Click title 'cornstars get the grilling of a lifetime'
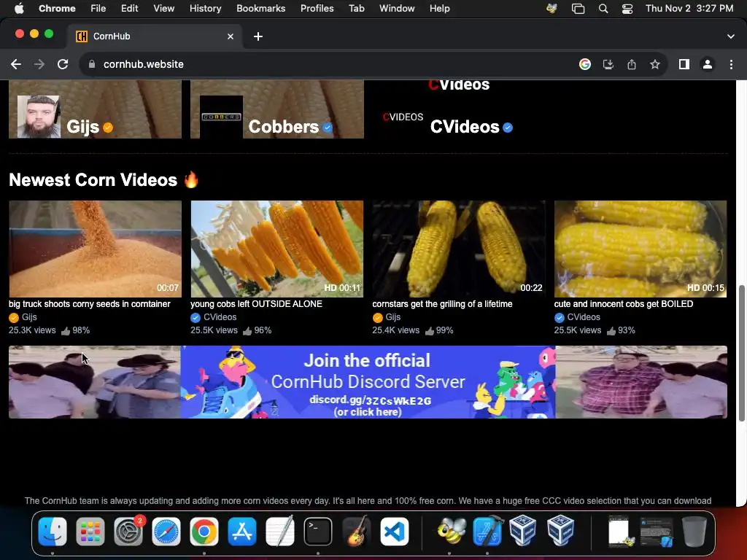Image resolution: width=747 pixels, height=560 pixels. (442, 304)
